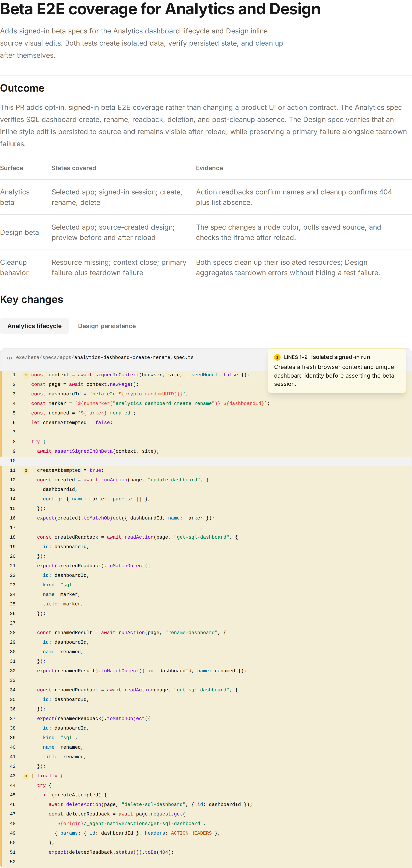Click line number 28 in the code gutter
The width and height of the screenshot is (412, 868).
[x=13, y=633]
